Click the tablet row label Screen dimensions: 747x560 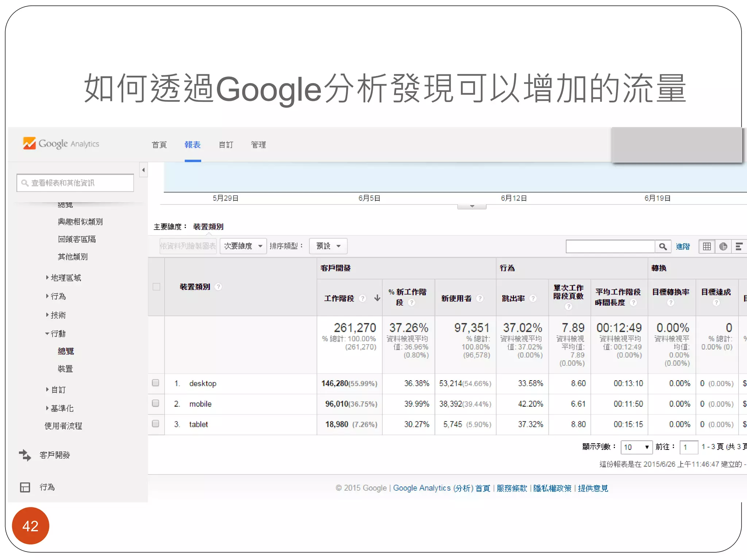pos(198,424)
